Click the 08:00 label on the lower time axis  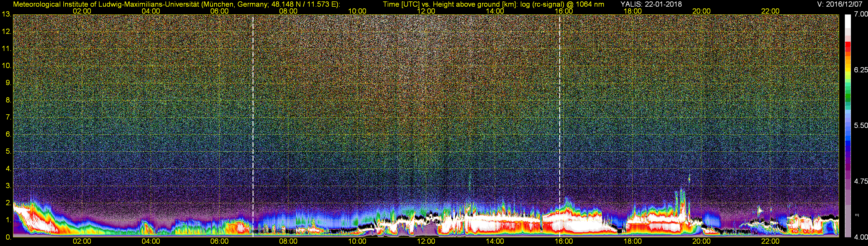pos(288,241)
